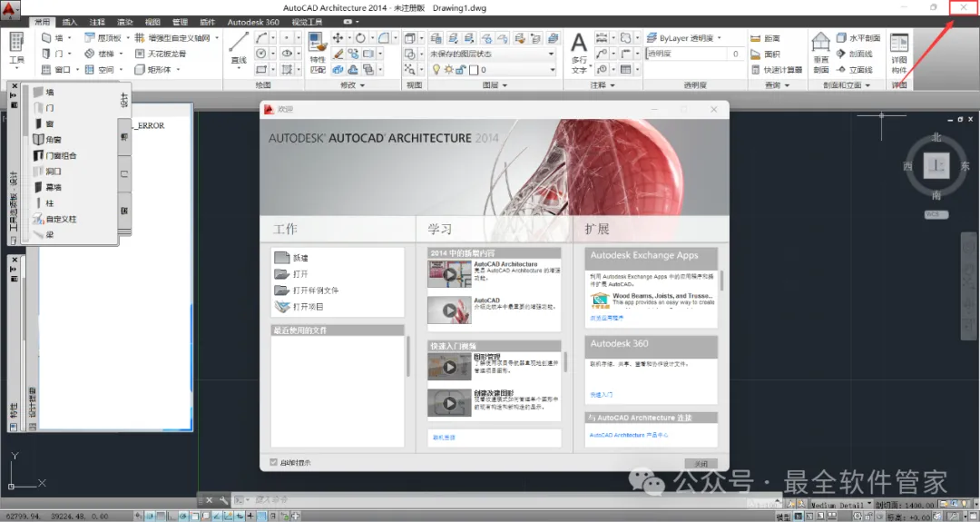Switch to the 注释 ribbon tab
The width and height of the screenshot is (980, 522).
pos(97,22)
